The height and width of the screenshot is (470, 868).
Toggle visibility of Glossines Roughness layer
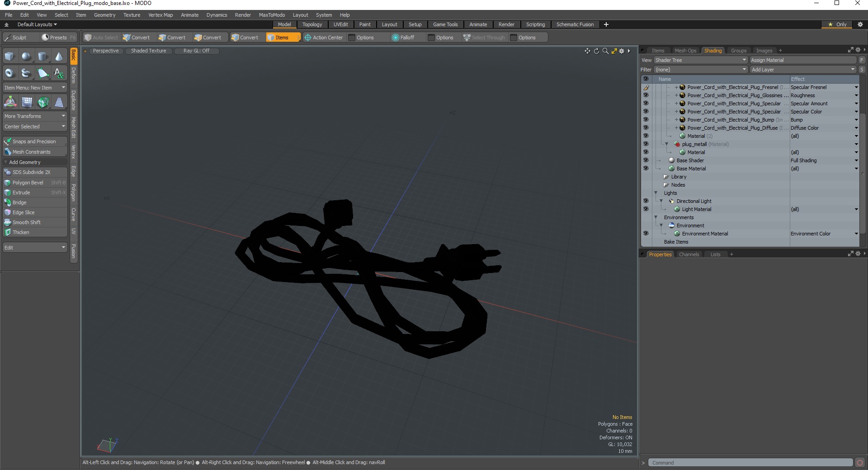[646, 95]
